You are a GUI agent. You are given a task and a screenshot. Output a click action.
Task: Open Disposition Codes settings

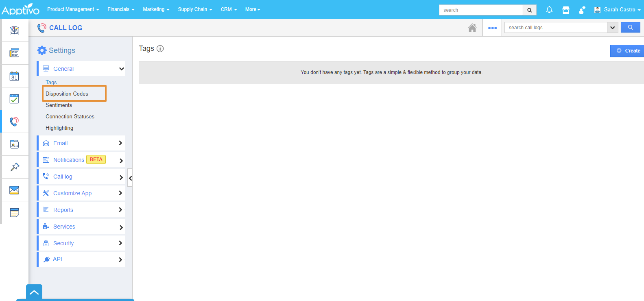pos(67,94)
